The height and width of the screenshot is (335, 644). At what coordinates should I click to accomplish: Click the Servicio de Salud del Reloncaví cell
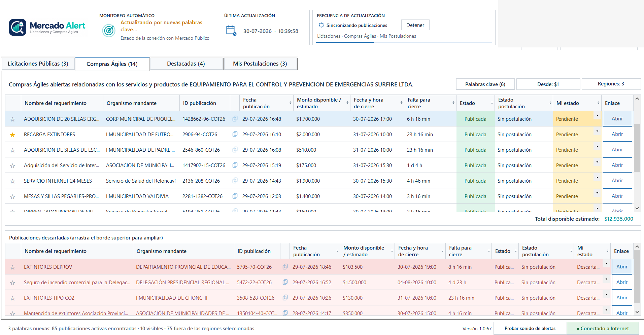(141, 181)
